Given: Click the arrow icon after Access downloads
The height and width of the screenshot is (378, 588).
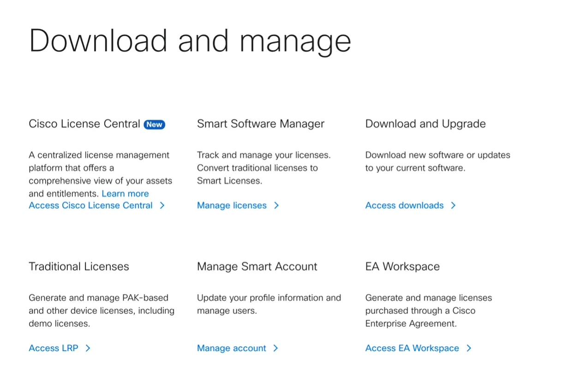Looking at the screenshot, I should [453, 206].
